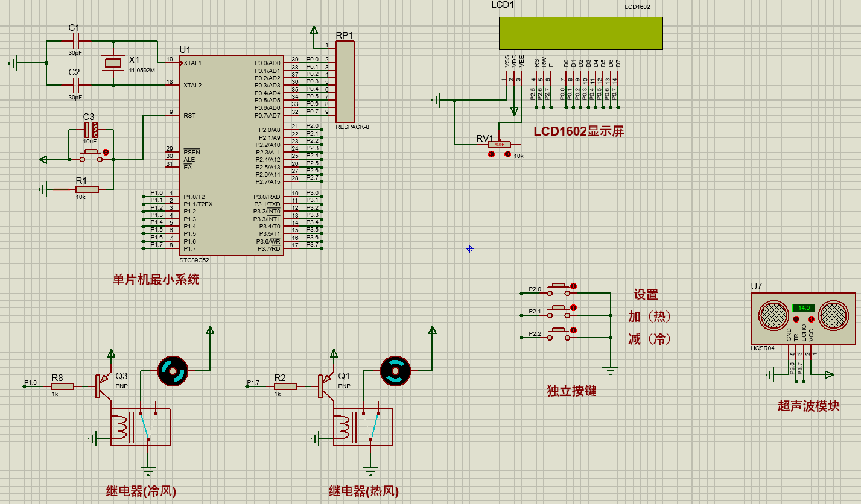Image resolution: width=861 pixels, height=504 pixels.
Task: Select the STC89C52 microcontroller U1 body
Action: point(232,156)
